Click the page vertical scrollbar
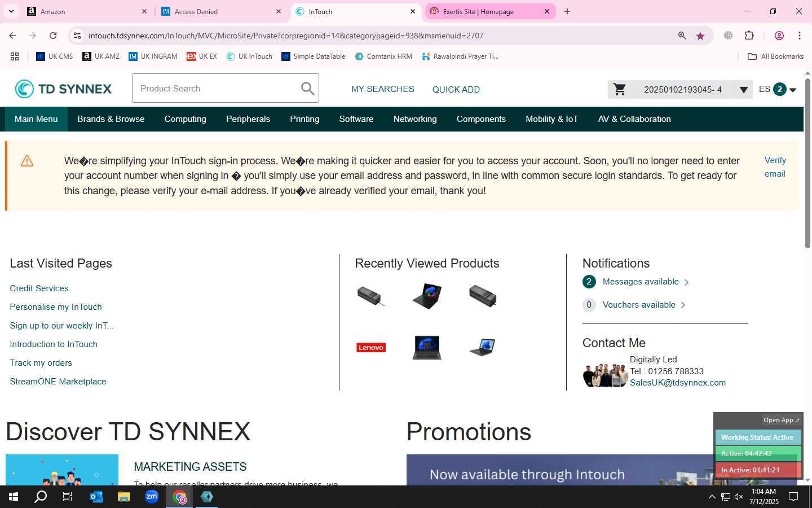This screenshot has width=812, height=508. point(807,164)
